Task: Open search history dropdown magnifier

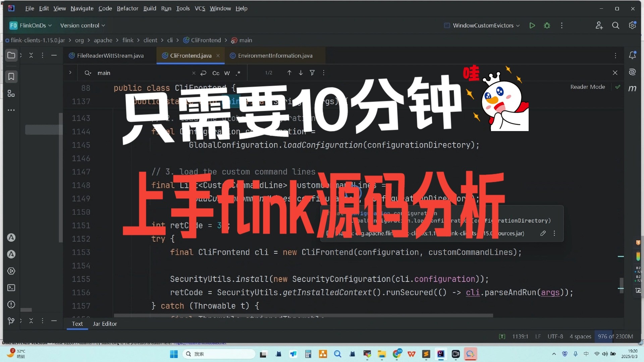Action: coord(88,73)
